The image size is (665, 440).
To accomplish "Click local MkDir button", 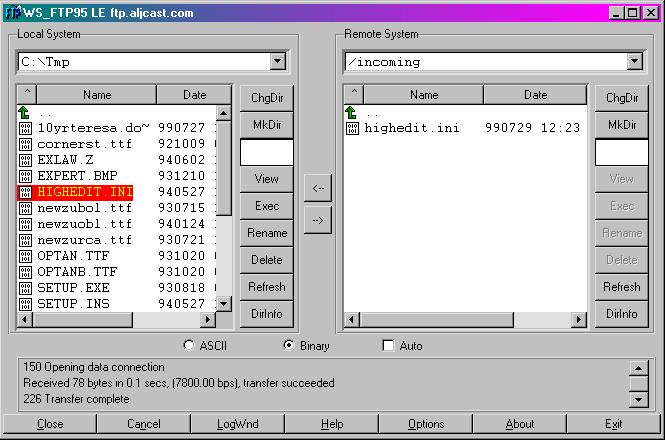I will [267, 125].
